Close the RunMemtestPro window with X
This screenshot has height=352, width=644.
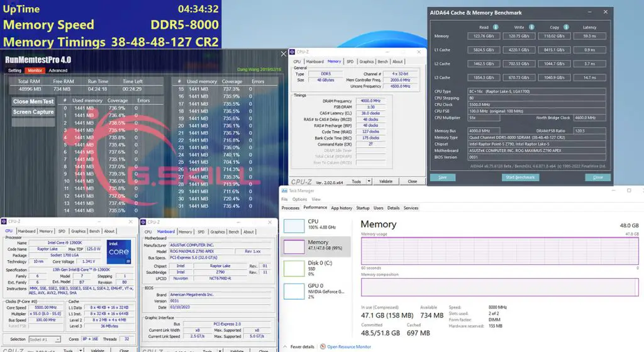[284, 54]
